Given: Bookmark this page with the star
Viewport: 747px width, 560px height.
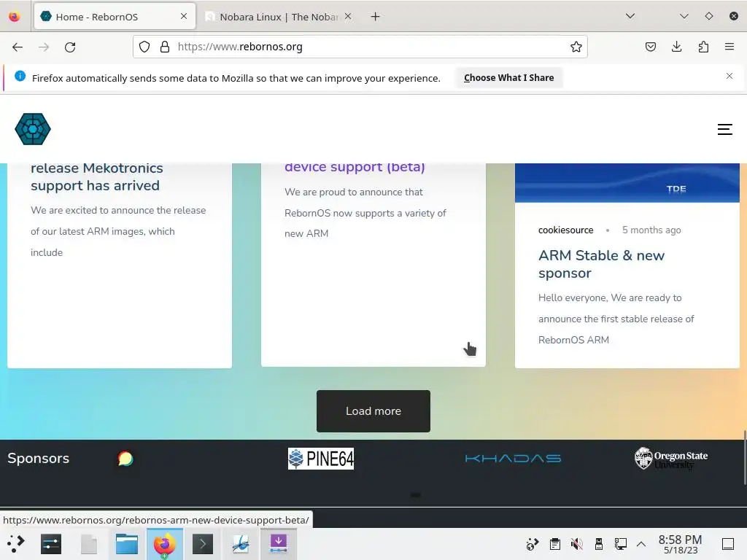Looking at the screenshot, I should click(576, 47).
